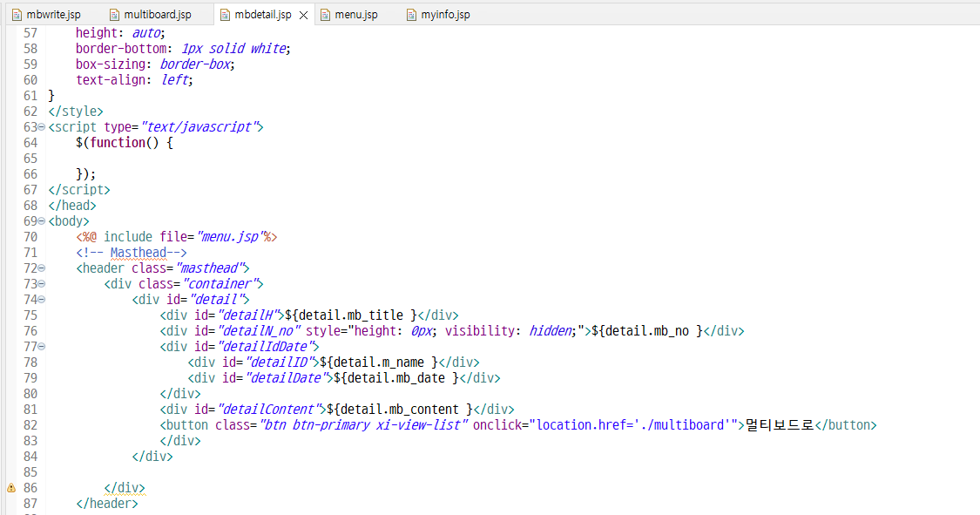Click the warning marker on line 86

pyautogui.click(x=11, y=487)
